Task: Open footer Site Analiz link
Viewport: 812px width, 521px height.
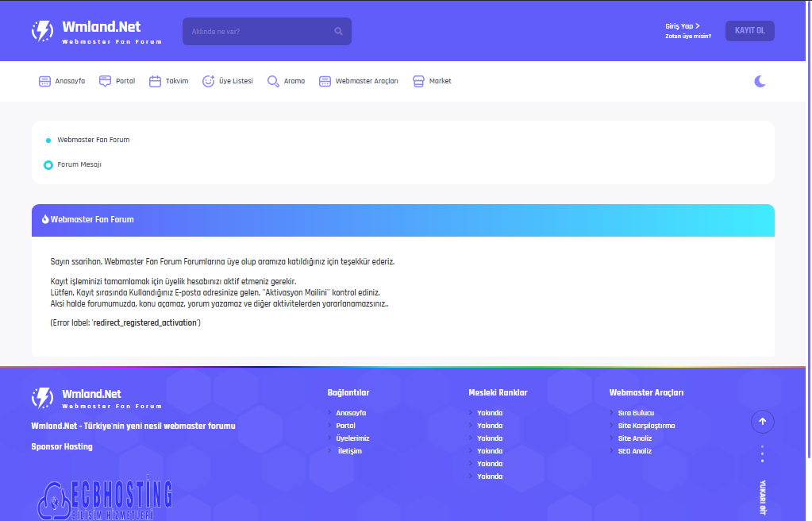Action: 634,438
